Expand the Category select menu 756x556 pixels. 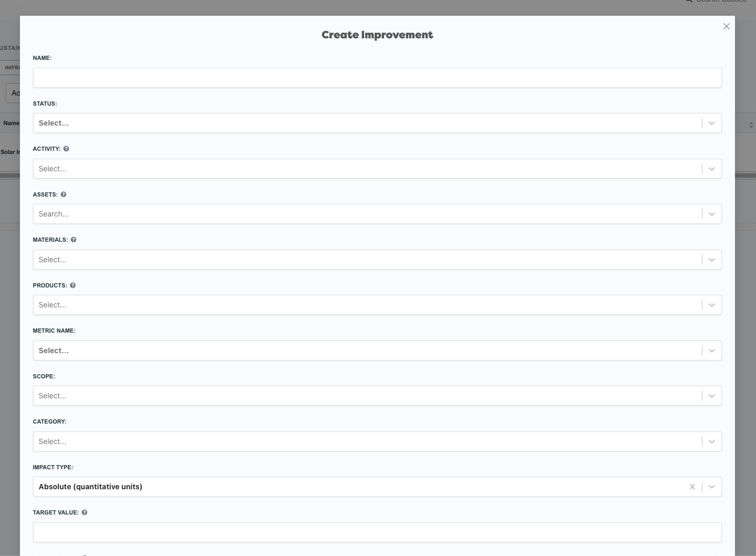(367, 441)
